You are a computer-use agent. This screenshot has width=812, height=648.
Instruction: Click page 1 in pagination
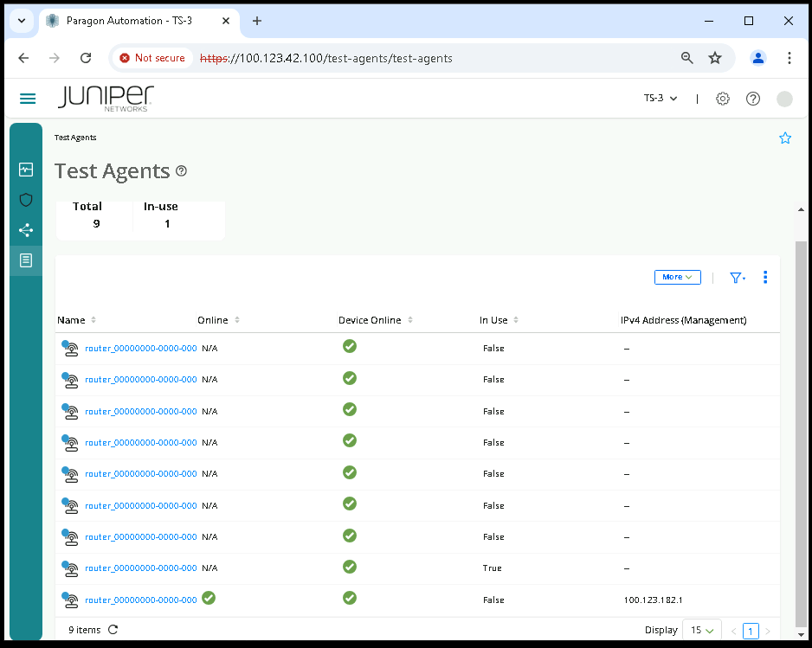pos(751,631)
